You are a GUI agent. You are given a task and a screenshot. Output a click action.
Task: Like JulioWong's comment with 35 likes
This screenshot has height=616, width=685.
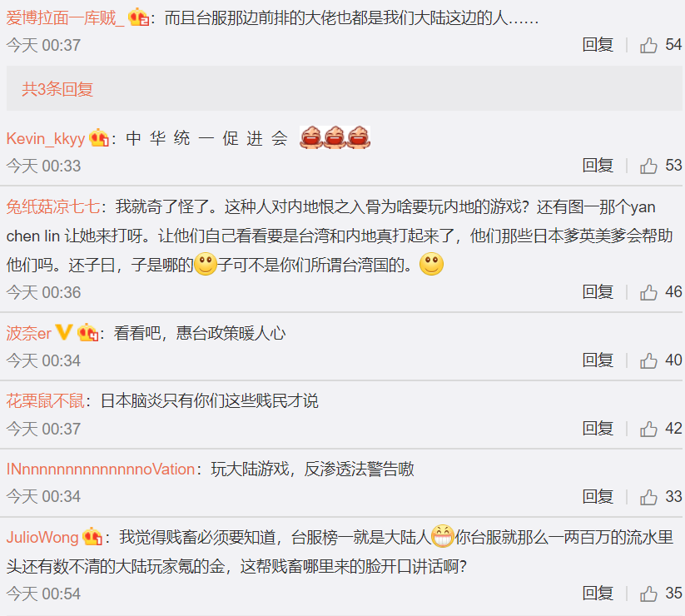tap(648, 594)
